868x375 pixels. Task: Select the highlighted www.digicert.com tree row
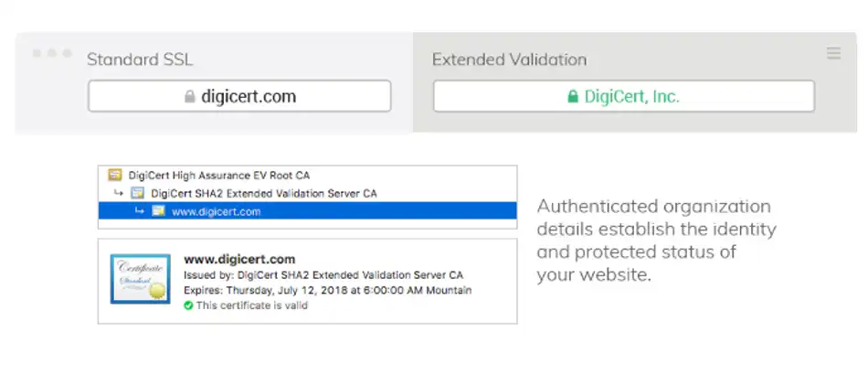point(307,211)
